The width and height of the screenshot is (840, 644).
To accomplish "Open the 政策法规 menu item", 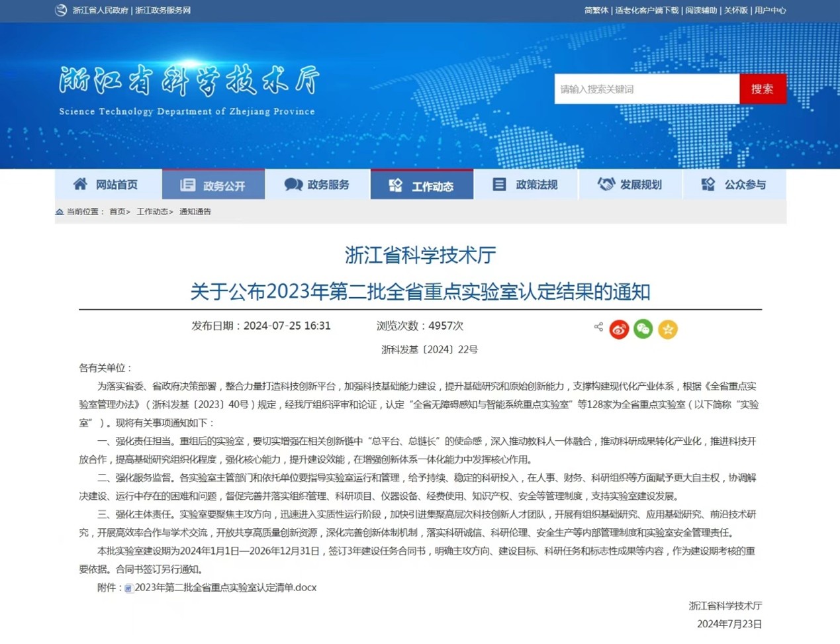I will point(526,184).
